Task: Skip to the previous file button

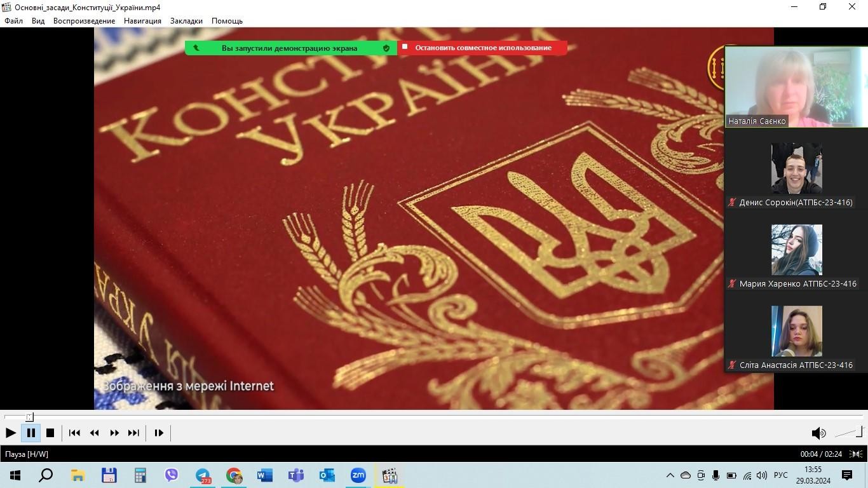Action: [x=74, y=433]
